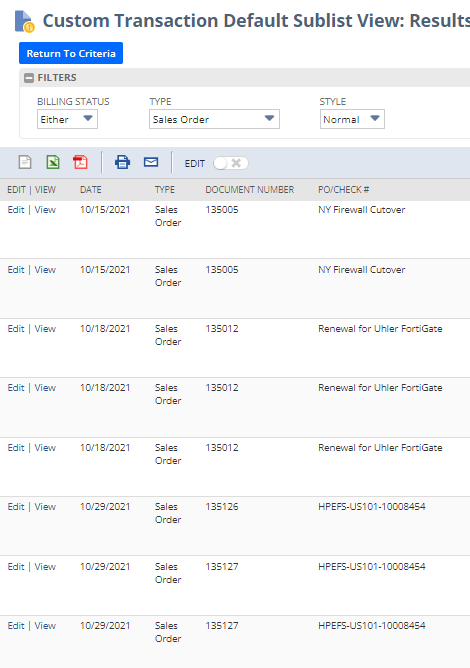Click Edit link for first 135127 order

coord(16,567)
